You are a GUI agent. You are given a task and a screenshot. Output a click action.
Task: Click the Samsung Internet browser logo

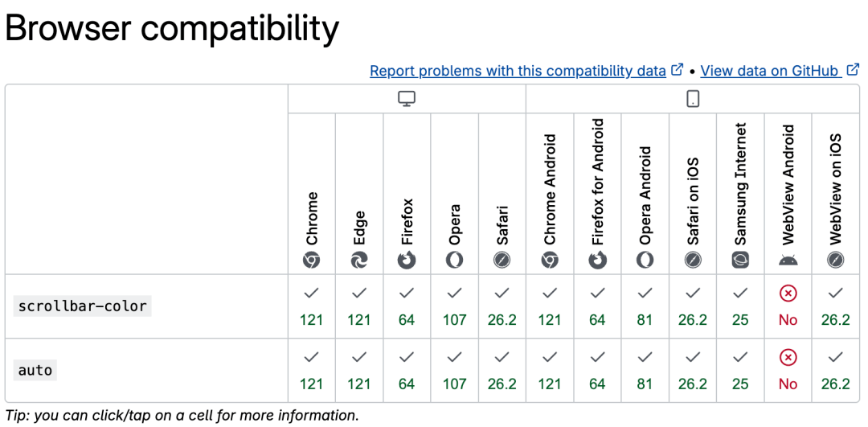740,260
